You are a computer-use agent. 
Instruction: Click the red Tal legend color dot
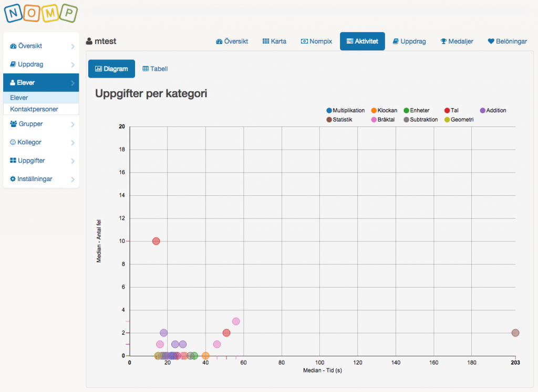point(447,111)
